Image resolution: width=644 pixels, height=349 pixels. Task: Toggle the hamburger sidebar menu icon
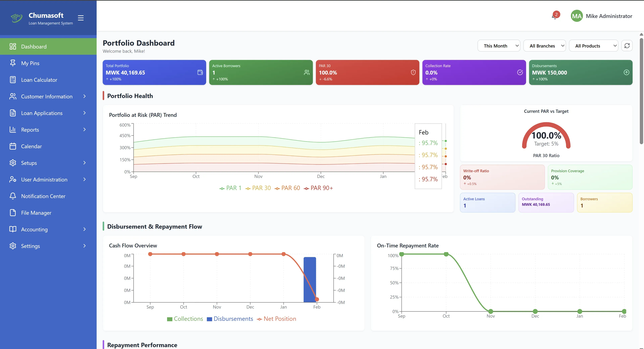coord(81,18)
